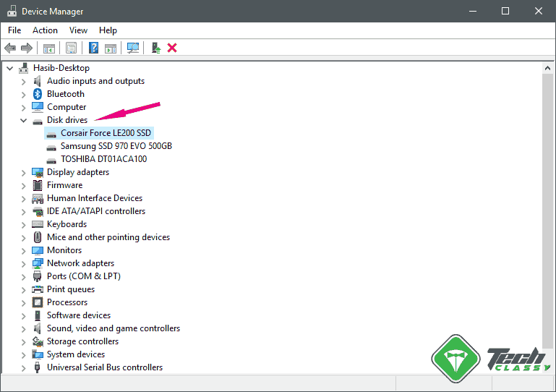The width and height of the screenshot is (556, 392).
Task: Select the System devices label
Action: [76, 354]
